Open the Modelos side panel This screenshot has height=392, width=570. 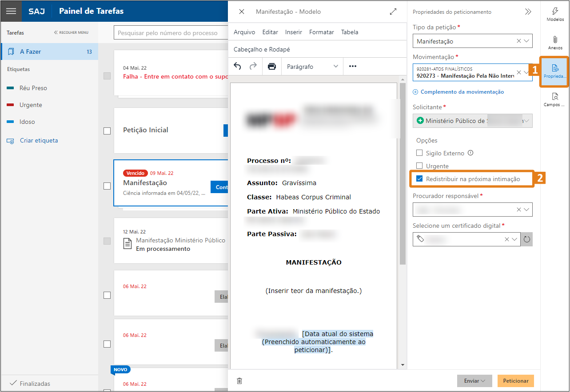555,15
